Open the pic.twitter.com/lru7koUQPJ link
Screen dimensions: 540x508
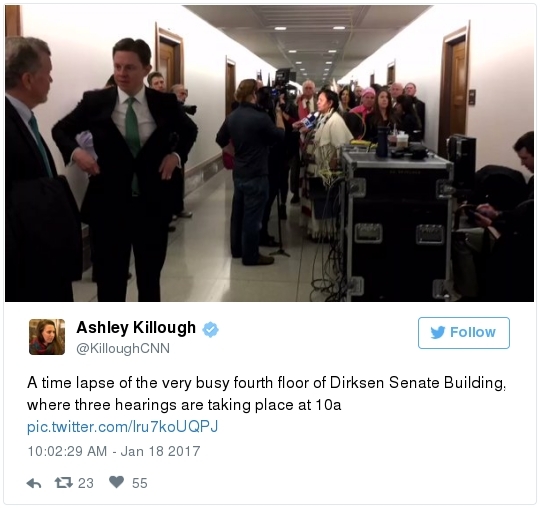(x=123, y=426)
